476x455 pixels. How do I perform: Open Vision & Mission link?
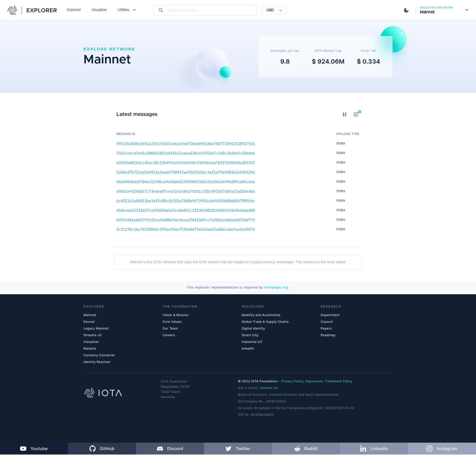pos(176,315)
